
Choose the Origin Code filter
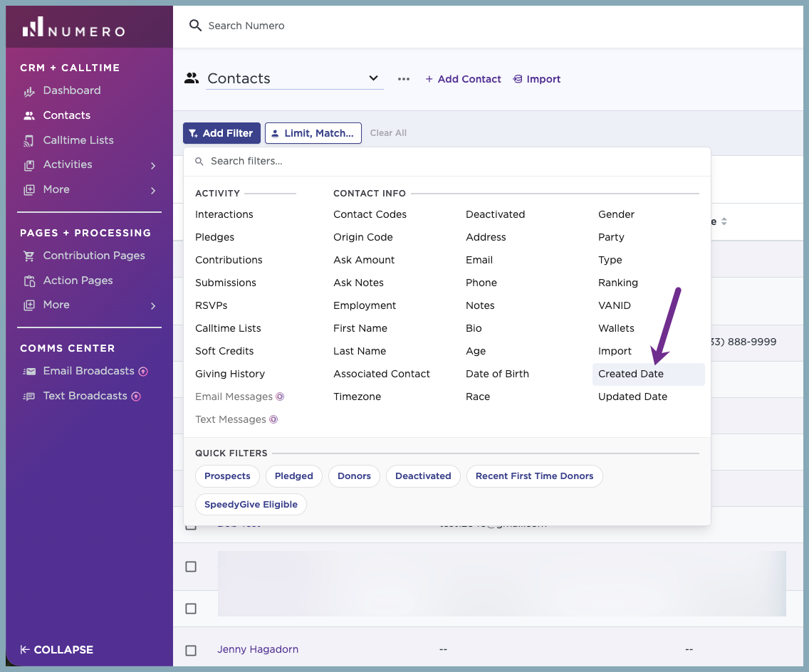tap(362, 237)
